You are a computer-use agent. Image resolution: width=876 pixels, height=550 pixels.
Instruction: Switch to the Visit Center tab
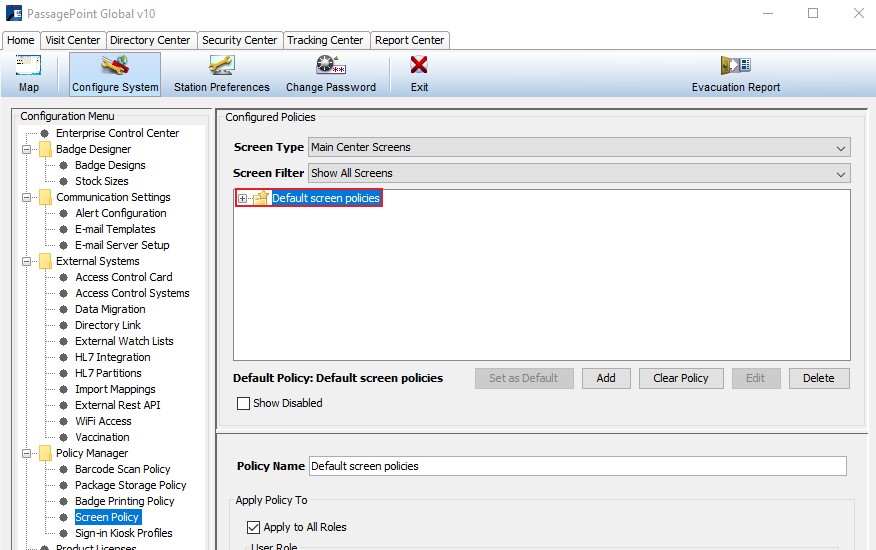coord(73,40)
